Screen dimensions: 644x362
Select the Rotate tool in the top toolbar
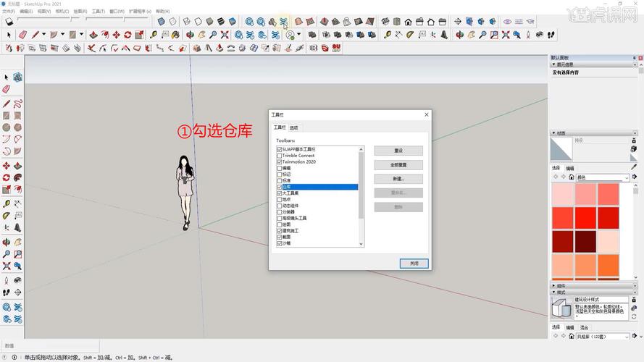(127, 35)
